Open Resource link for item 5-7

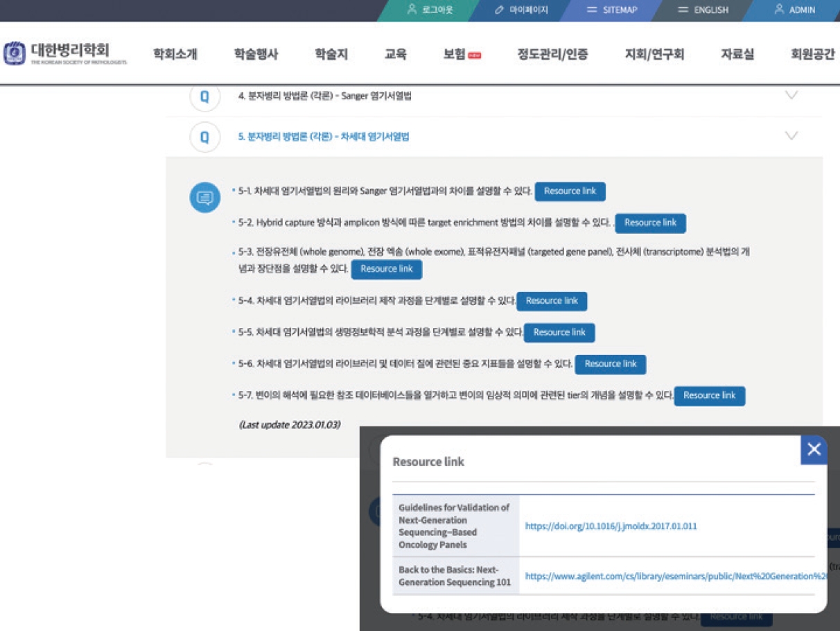point(710,396)
